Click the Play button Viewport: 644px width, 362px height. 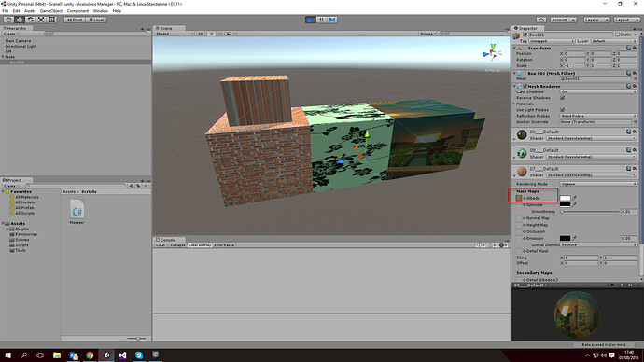311,20
